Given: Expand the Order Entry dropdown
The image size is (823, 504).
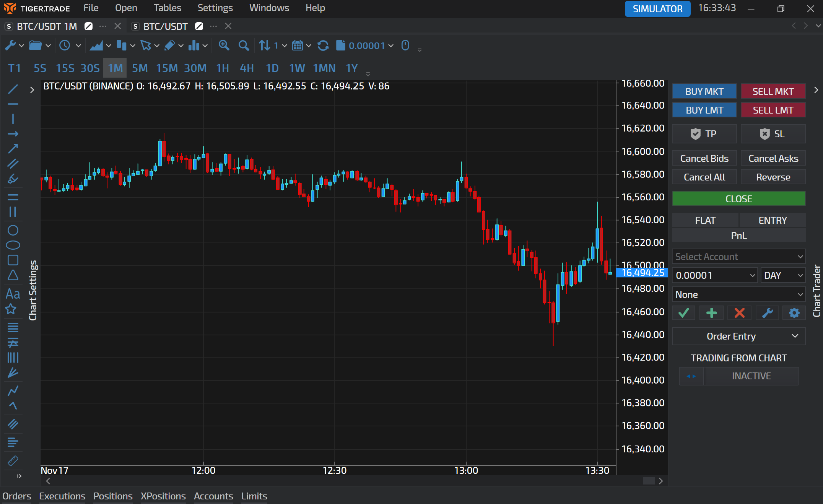Looking at the screenshot, I should point(738,336).
